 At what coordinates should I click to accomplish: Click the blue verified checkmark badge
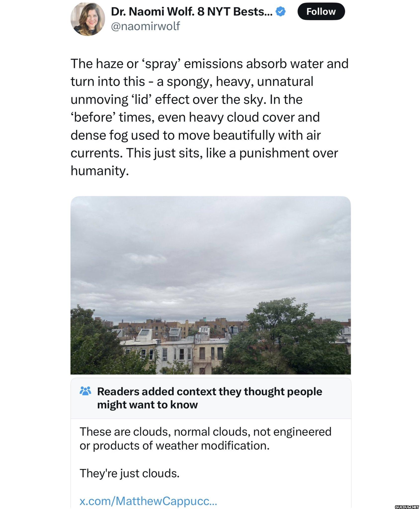(x=281, y=12)
